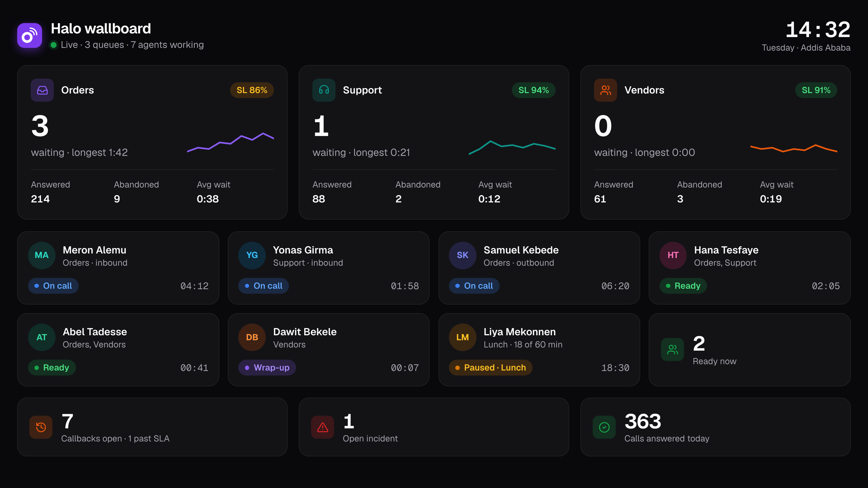Click the Orders answered value 214
868x488 pixels.
[x=40, y=199]
